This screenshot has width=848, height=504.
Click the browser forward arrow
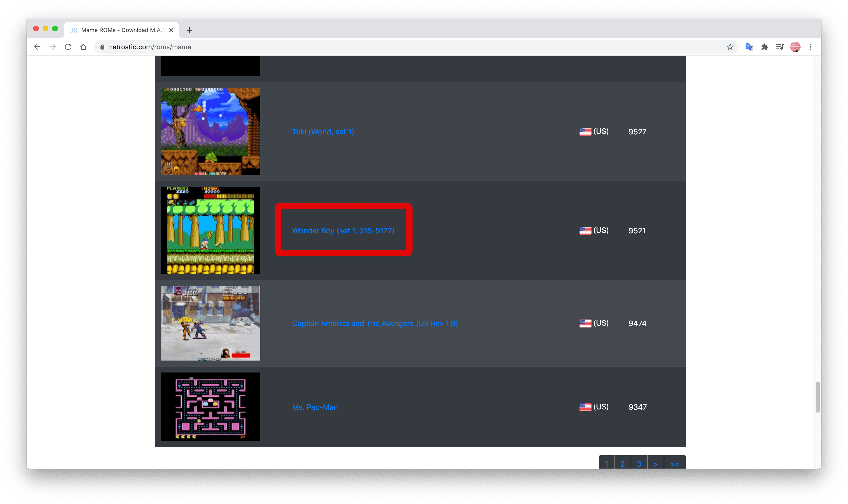pos(53,47)
